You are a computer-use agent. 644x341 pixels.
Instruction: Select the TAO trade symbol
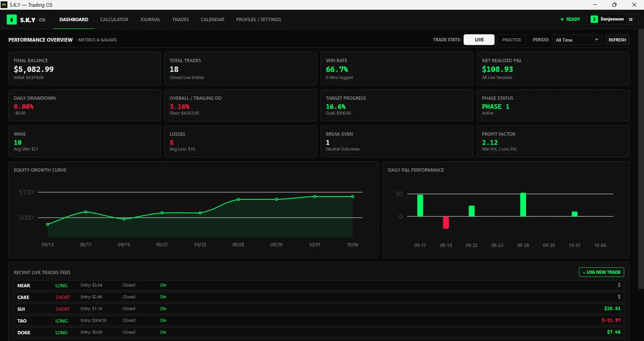click(22, 320)
